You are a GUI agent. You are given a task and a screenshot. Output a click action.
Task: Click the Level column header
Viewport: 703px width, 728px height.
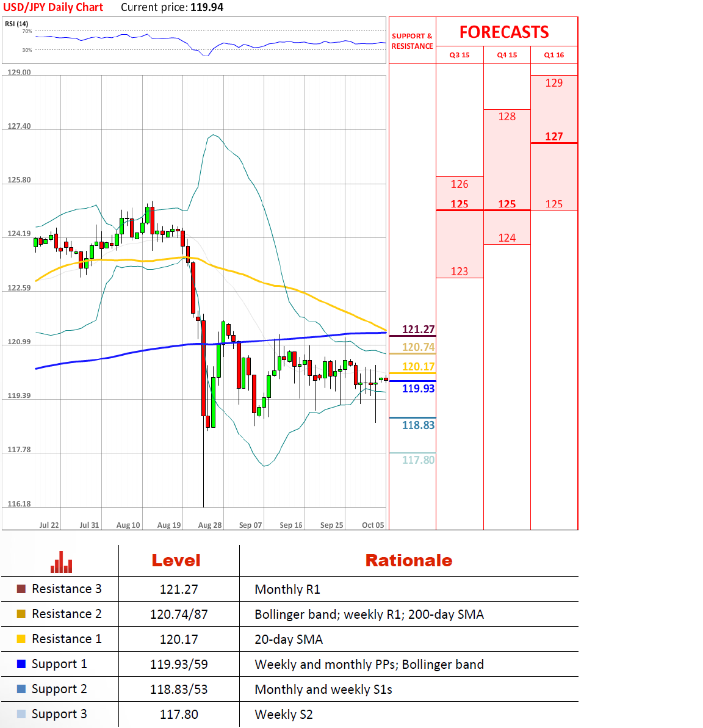pyautogui.click(x=176, y=561)
